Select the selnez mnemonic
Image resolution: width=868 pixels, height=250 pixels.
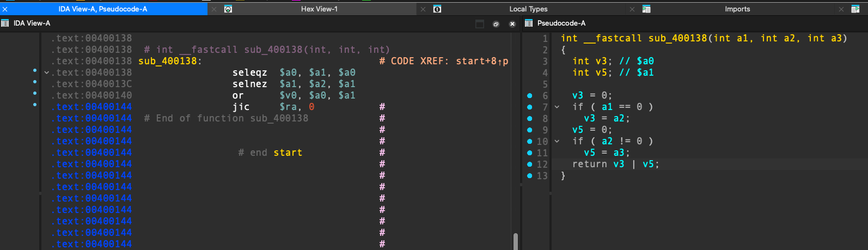tap(250, 84)
